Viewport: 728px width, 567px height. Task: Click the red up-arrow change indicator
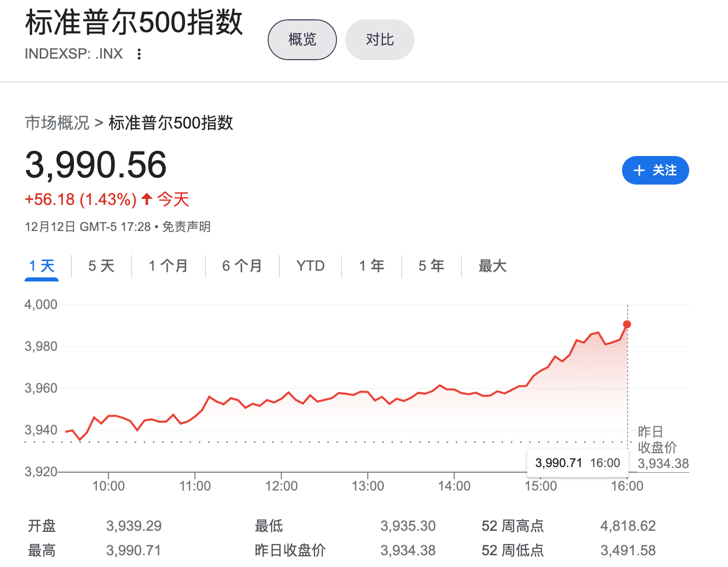point(147,199)
